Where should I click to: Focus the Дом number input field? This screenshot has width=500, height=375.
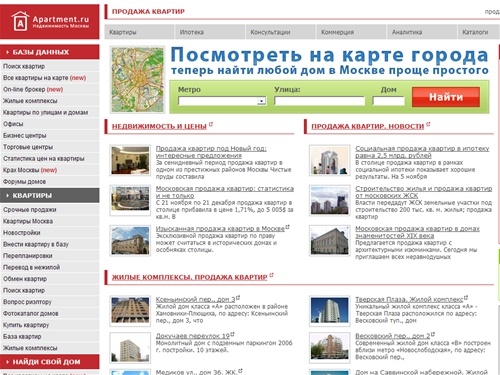click(388, 101)
